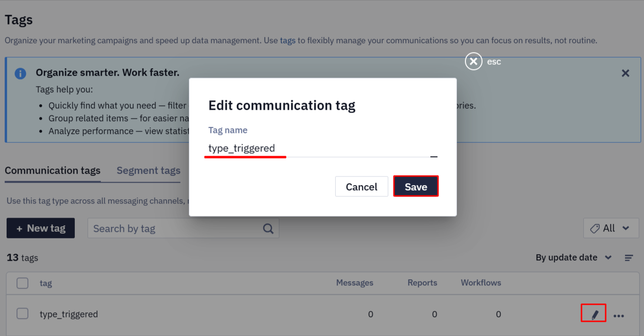Screen dimensions: 644x336
Task: Click the sort order lines icon
Action: (629, 258)
